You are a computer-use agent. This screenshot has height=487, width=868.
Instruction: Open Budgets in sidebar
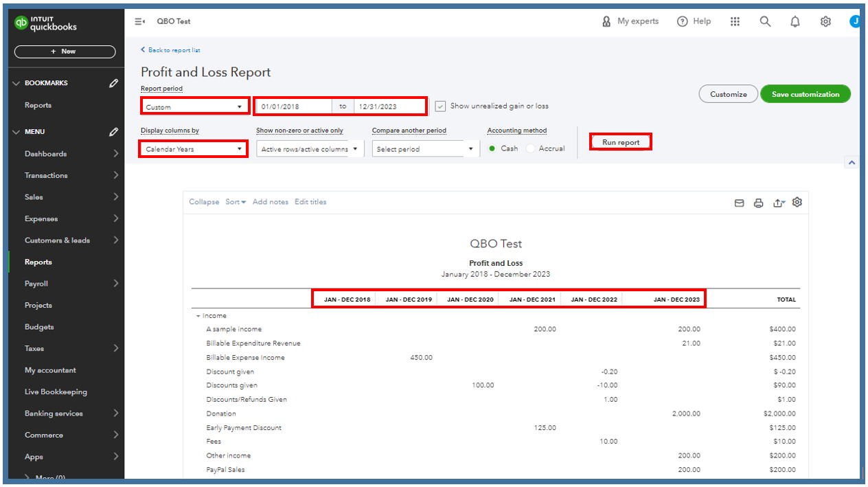[x=39, y=327]
